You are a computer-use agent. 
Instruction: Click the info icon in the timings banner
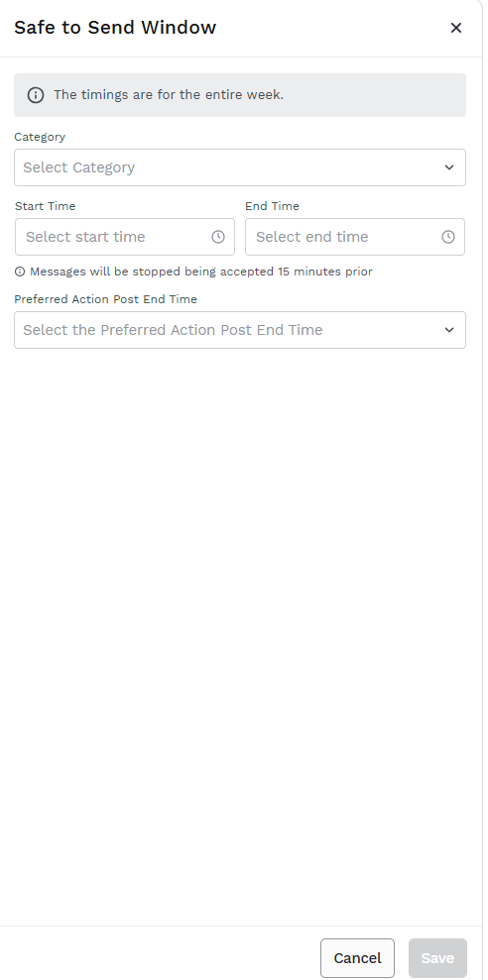[x=36, y=95]
